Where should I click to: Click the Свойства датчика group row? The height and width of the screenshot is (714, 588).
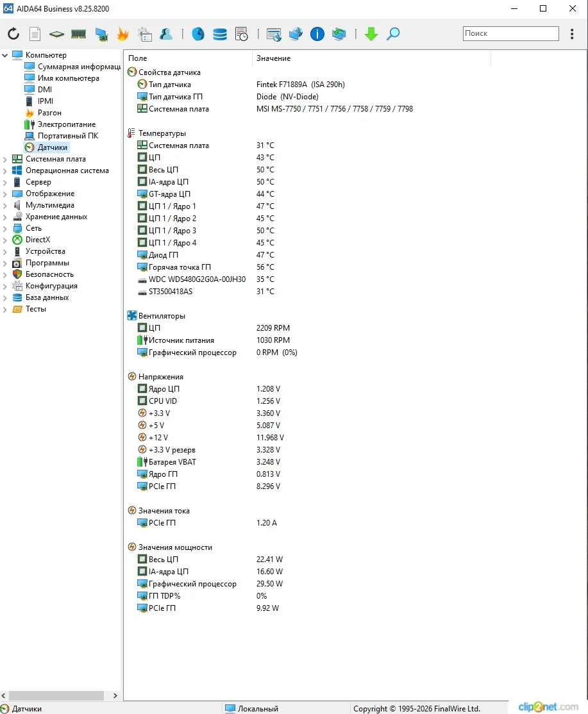click(x=164, y=72)
